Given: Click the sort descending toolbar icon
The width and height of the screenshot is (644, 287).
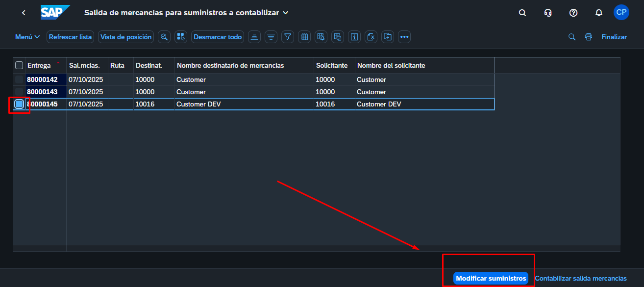Looking at the screenshot, I should coord(271,37).
